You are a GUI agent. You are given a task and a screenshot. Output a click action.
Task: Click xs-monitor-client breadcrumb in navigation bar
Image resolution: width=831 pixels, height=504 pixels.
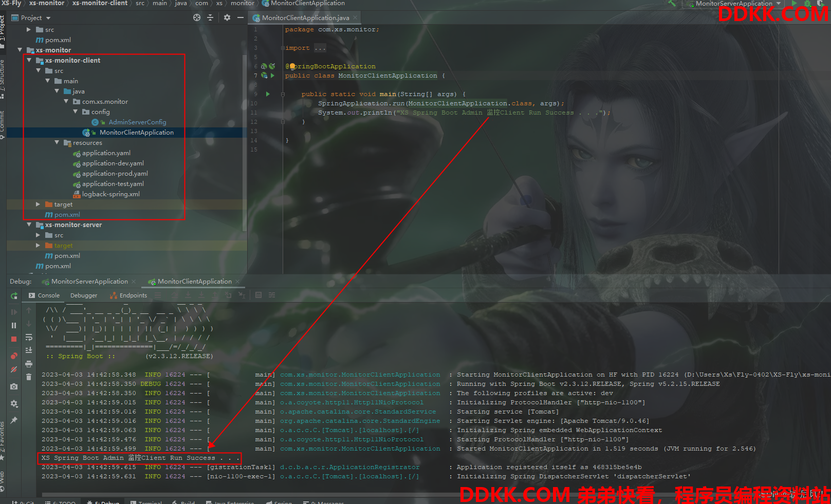pos(100,3)
